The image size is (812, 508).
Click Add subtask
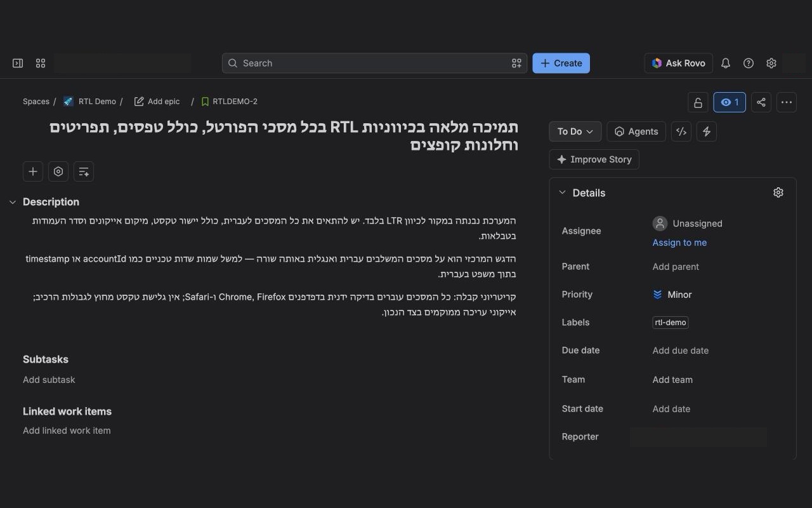pyautogui.click(x=49, y=380)
